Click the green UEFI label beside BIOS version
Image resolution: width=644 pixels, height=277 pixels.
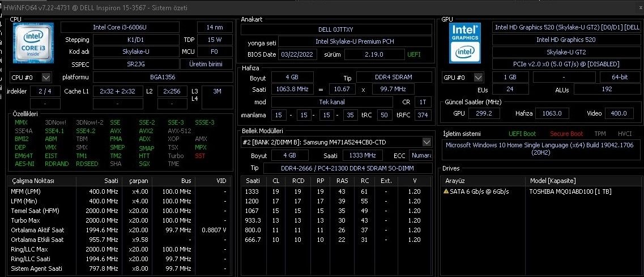tap(413, 54)
